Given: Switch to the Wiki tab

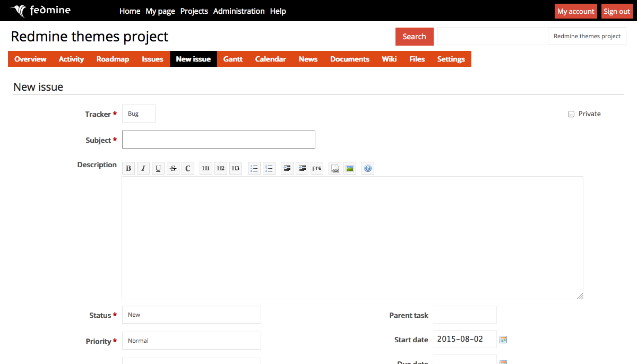Looking at the screenshot, I should [x=389, y=59].
